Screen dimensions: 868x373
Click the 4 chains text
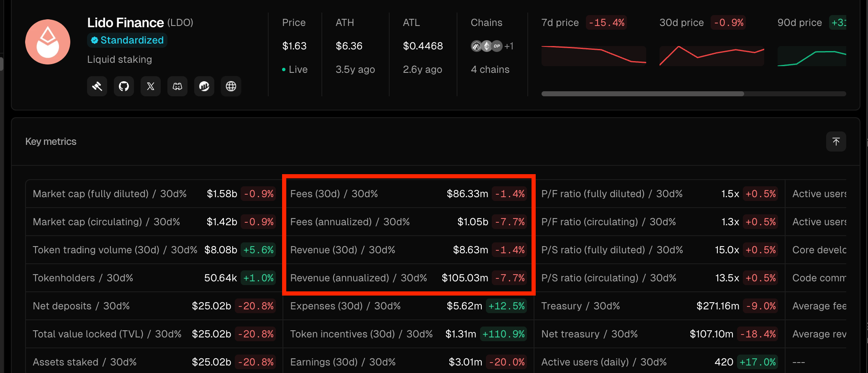(490, 69)
